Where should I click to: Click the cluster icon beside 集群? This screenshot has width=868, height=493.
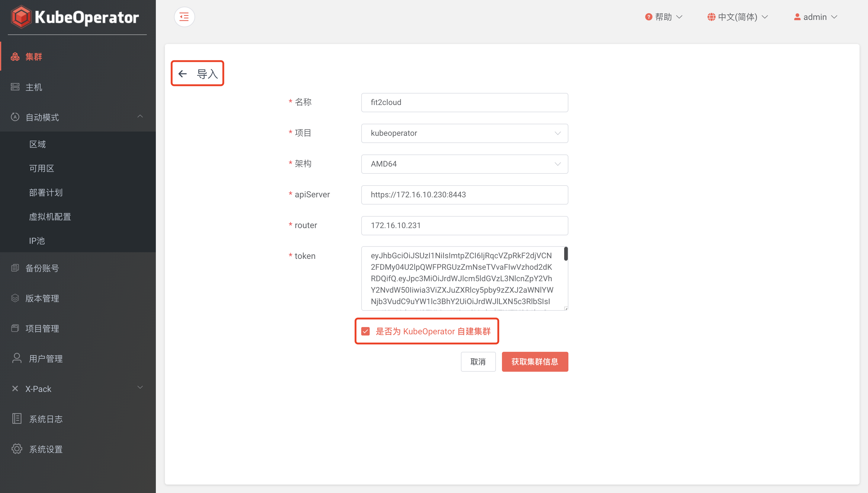15,56
